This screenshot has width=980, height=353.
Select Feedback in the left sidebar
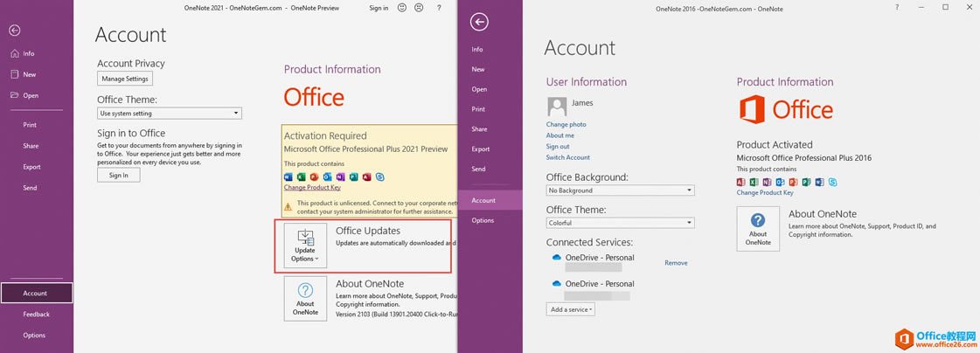[x=37, y=314]
